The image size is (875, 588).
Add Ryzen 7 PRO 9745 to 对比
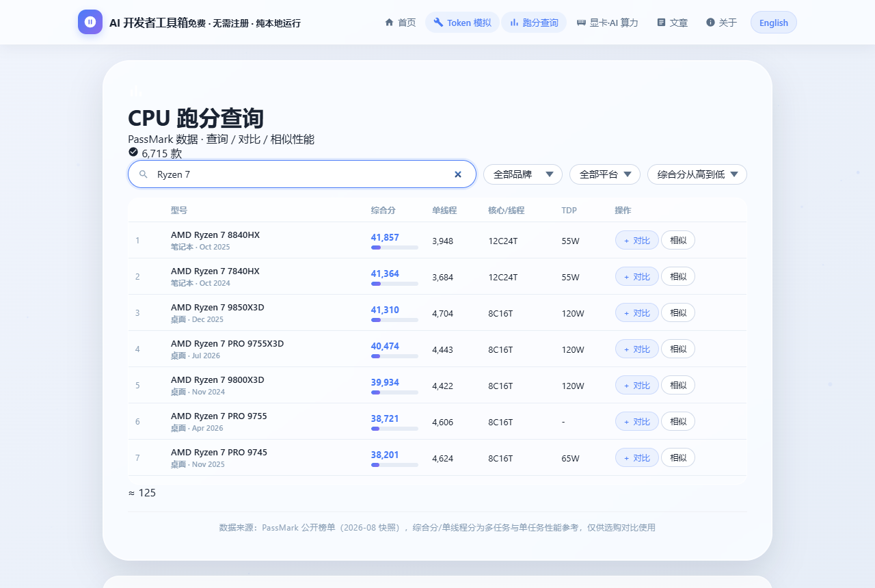click(637, 457)
